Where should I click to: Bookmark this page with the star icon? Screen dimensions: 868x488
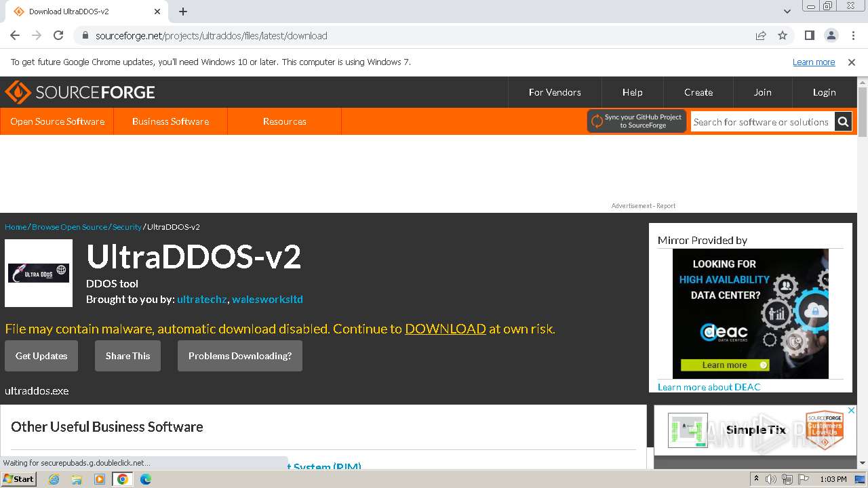pyautogui.click(x=783, y=35)
